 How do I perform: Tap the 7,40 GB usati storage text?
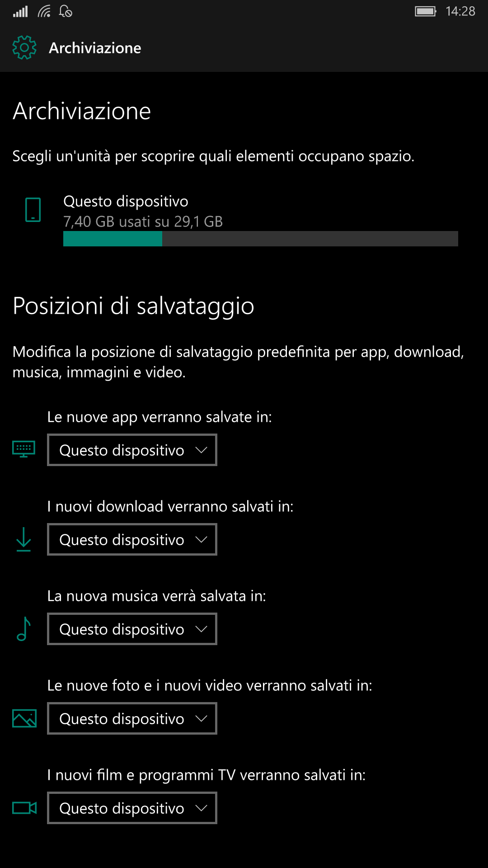point(143,222)
